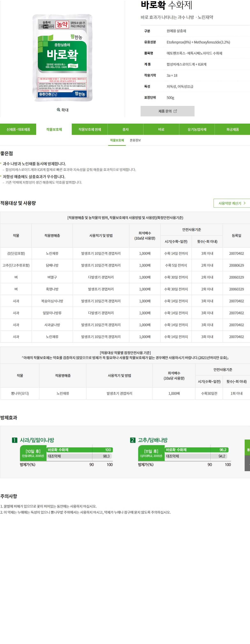Screen dimensions: 250x644
Task: Click the 벼멸구 pest cell
Action: tap(52, 277)
